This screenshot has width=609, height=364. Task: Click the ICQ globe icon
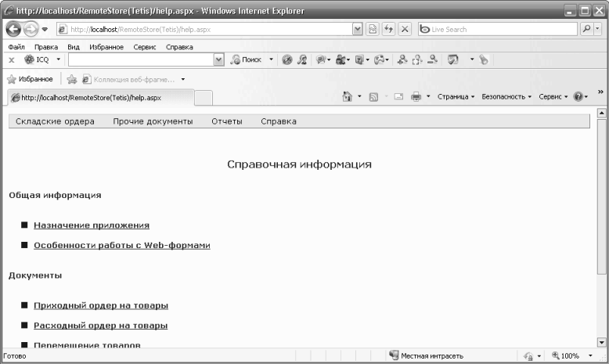click(x=287, y=59)
